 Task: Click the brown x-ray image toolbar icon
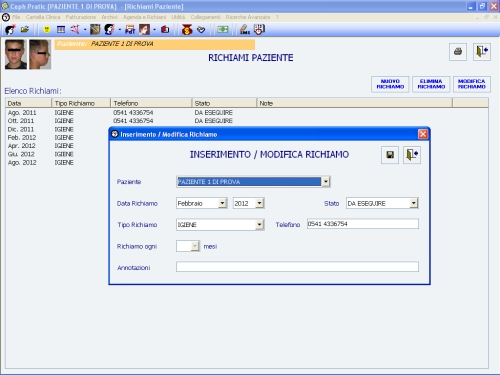[x=95, y=30]
